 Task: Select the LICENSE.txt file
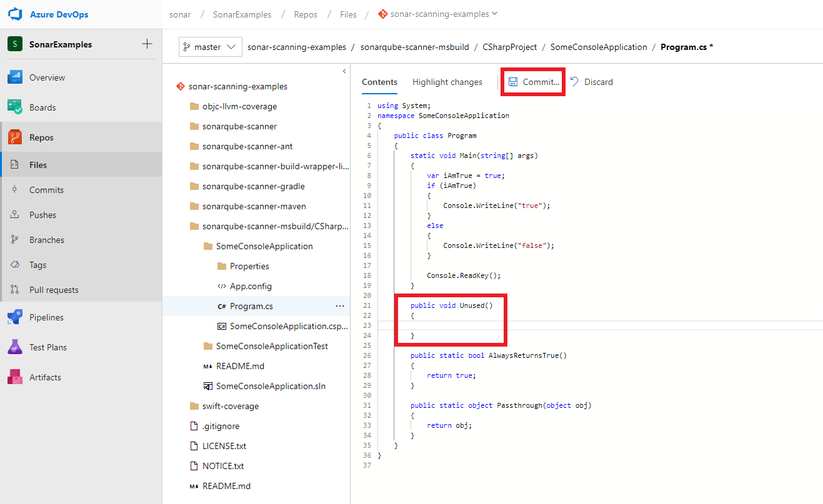[x=224, y=446]
